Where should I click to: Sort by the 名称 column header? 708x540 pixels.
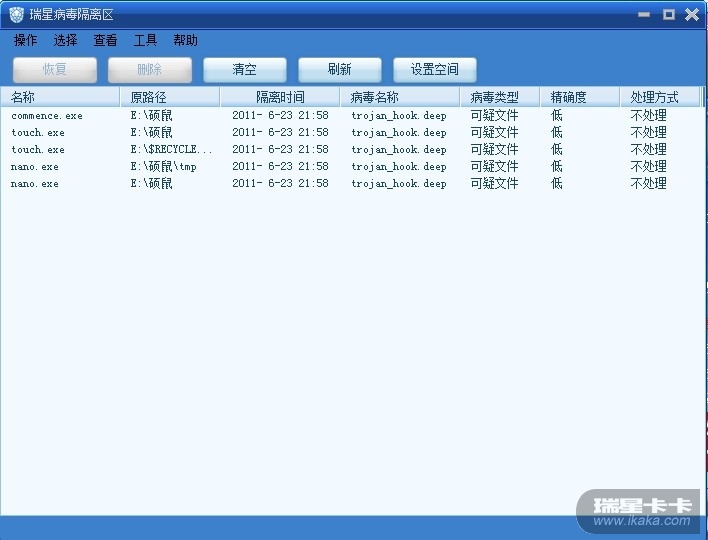60,97
